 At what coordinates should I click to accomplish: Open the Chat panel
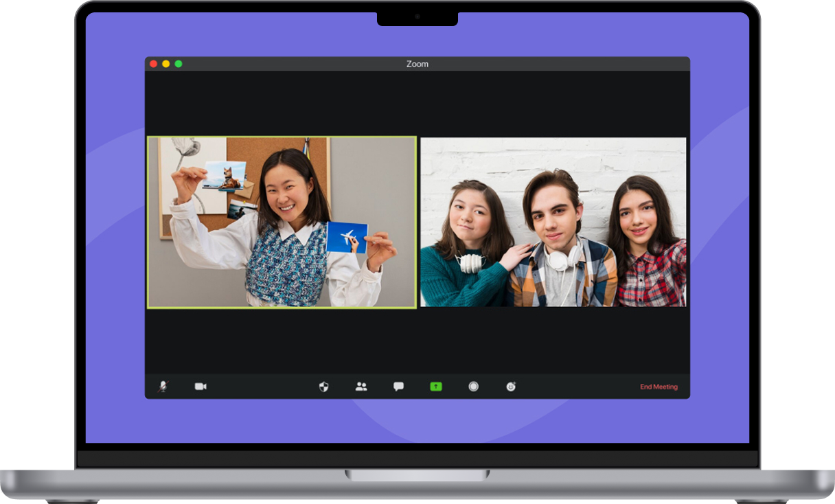coord(398,387)
